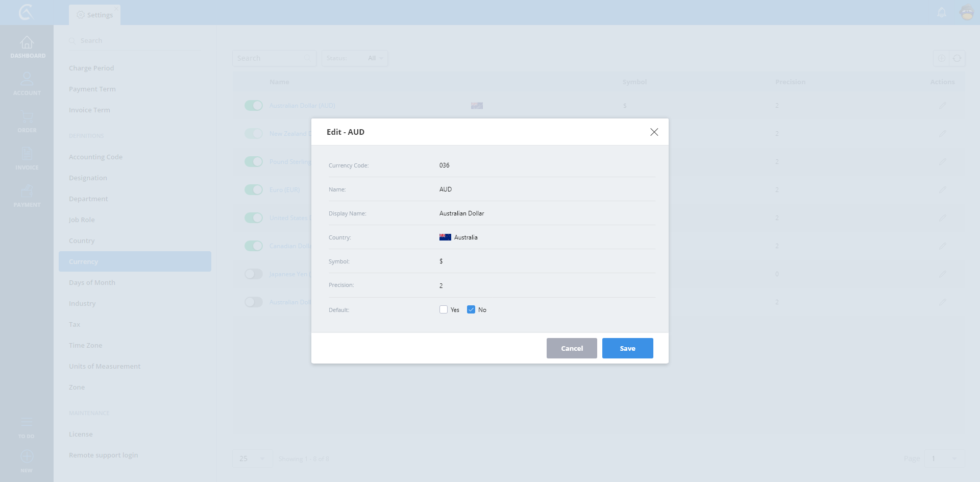Image resolution: width=980 pixels, height=482 pixels.
Task: Uncheck the Default No checkbox
Action: click(x=471, y=309)
